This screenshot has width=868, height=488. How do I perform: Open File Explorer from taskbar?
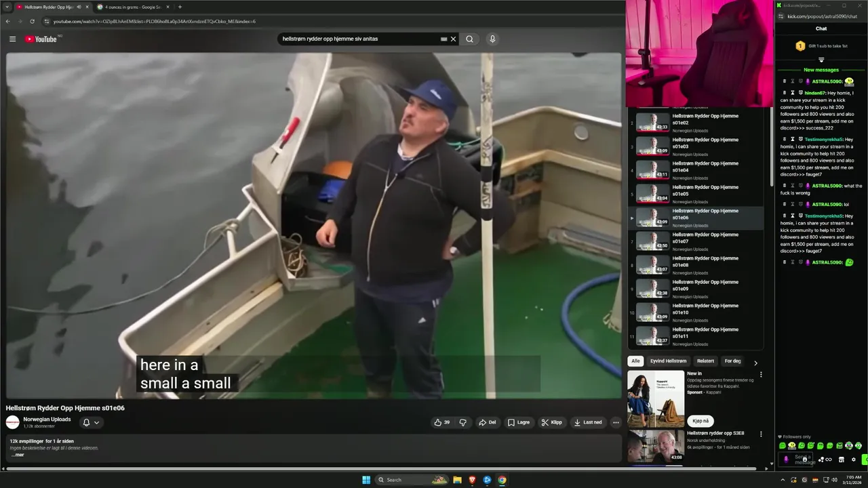pos(457,480)
